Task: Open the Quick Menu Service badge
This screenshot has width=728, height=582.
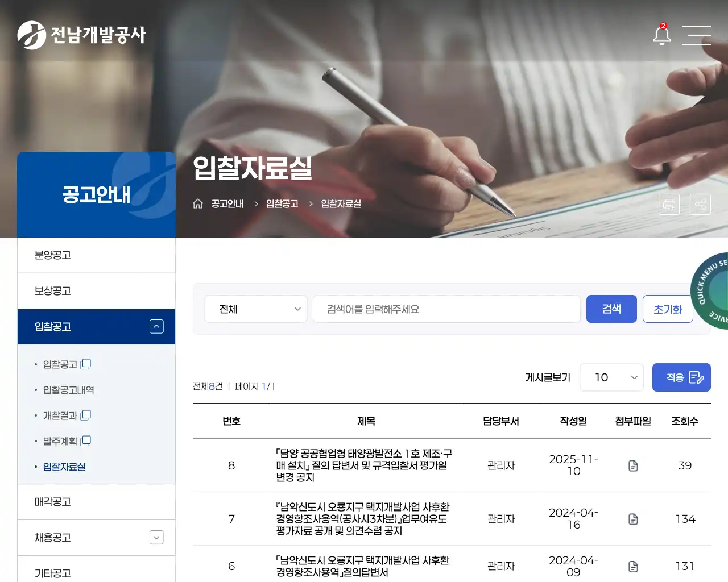Action: click(x=710, y=290)
